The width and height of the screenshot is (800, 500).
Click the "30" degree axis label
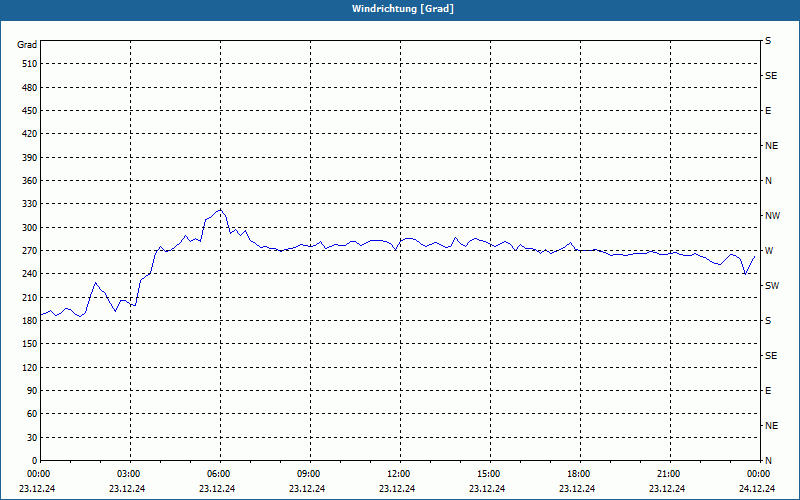pyautogui.click(x=32, y=438)
